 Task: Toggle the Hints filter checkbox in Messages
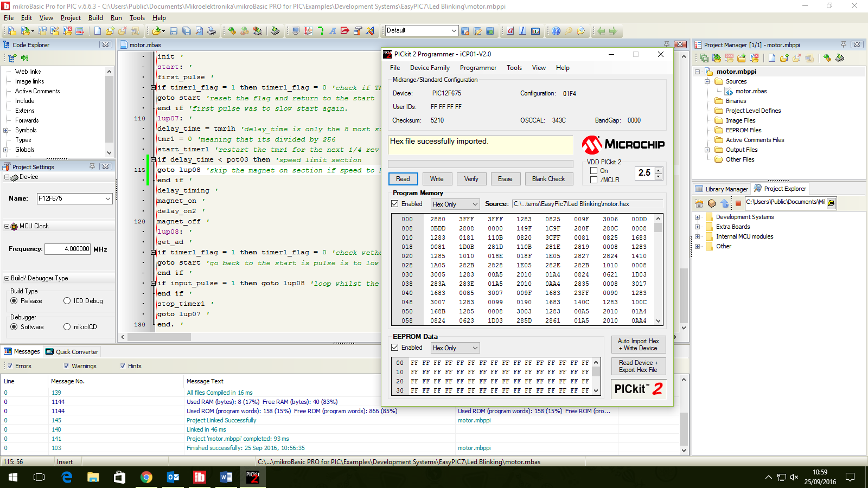tap(123, 366)
